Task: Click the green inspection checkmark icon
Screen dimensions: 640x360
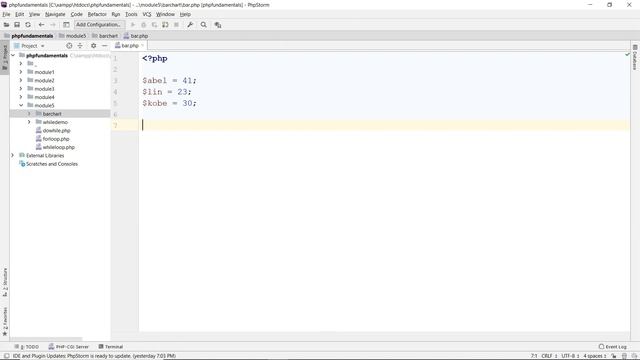Action: pyautogui.click(x=627, y=54)
